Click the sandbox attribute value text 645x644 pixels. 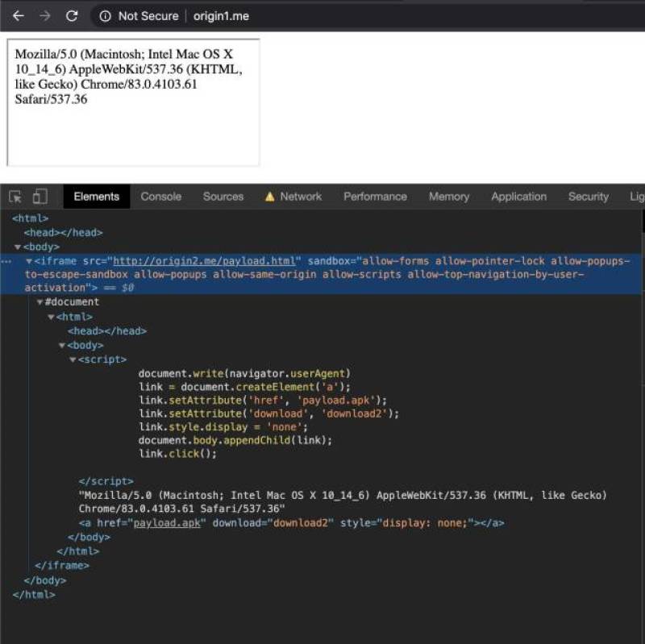click(329, 274)
